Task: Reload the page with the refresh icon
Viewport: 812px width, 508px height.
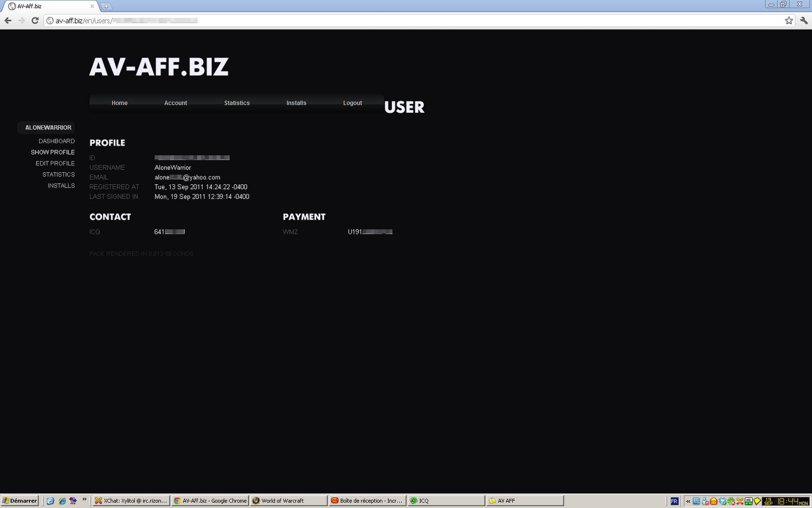Action: click(x=35, y=20)
